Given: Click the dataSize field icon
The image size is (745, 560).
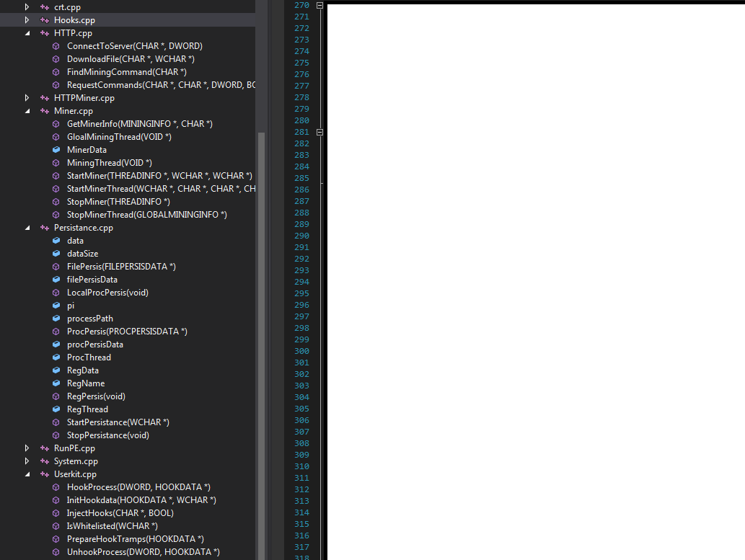Looking at the screenshot, I should [x=56, y=254].
